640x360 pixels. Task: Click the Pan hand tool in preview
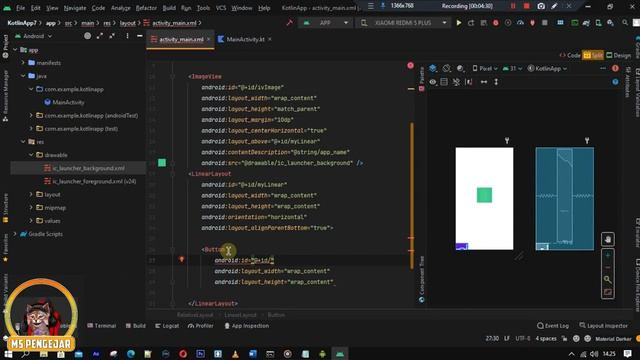[x=607, y=240]
